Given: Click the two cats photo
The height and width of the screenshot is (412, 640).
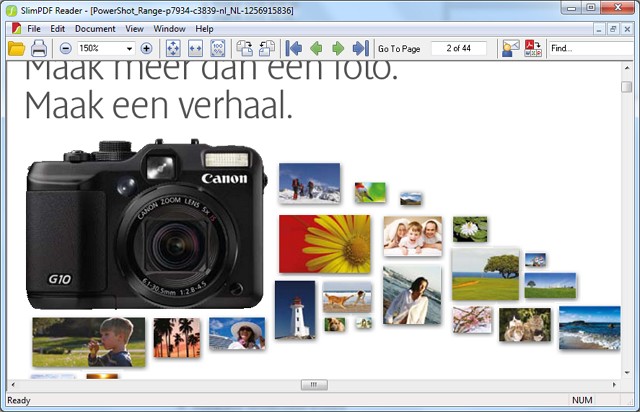Looking at the screenshot, I should pyautogui.click(x=525, y=325).
